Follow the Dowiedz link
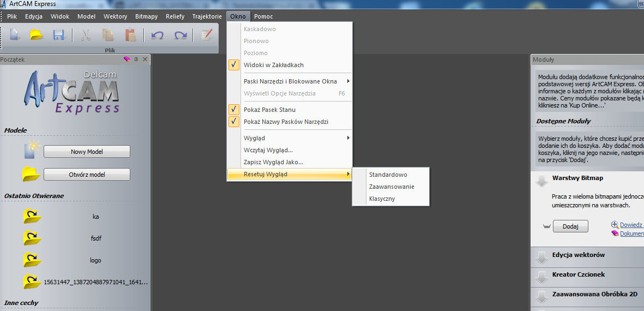Image resolution: width=644 pixels, height=311 pixels. [631, 225]
